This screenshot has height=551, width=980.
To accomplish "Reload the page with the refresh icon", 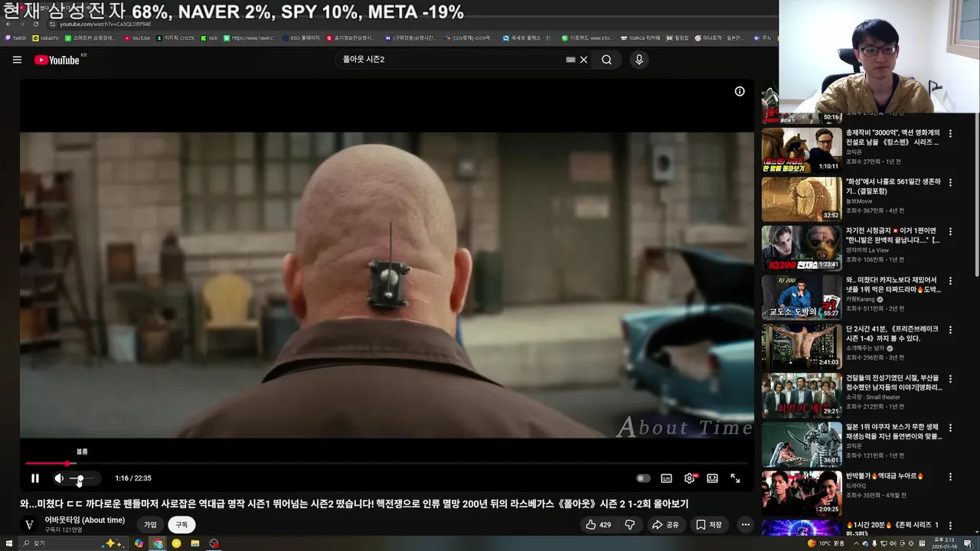I will (x=35, y=24).
